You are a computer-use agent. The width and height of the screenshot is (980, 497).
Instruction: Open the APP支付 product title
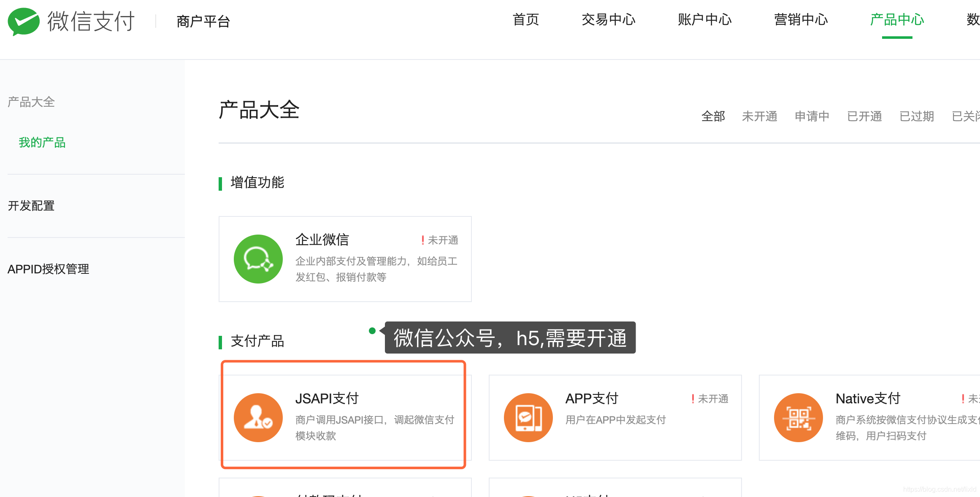point(592,398)
